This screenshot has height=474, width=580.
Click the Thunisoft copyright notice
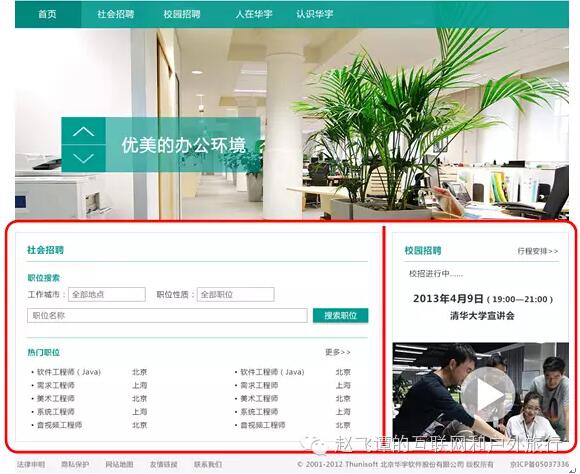(x=395, y=464)
